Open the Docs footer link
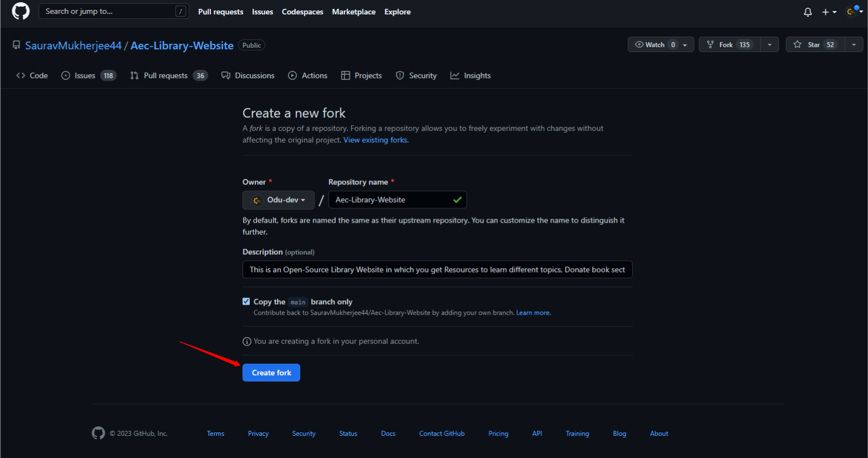The width and height of the screenshot is (868, 458). 388,434
